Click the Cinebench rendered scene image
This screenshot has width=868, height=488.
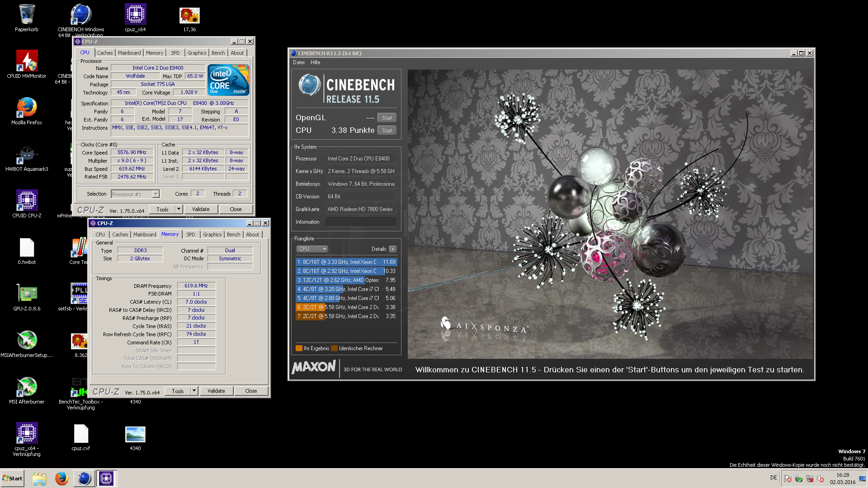(610, 214)
